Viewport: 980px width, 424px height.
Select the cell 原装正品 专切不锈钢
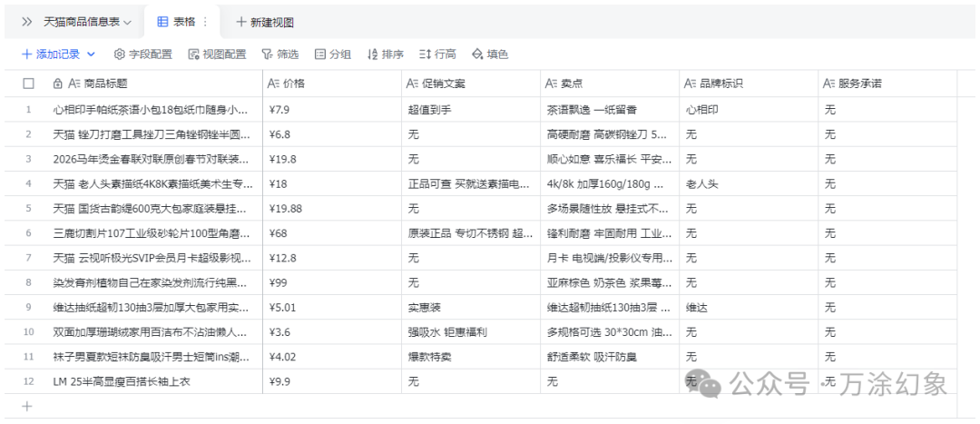click(471, 233)
